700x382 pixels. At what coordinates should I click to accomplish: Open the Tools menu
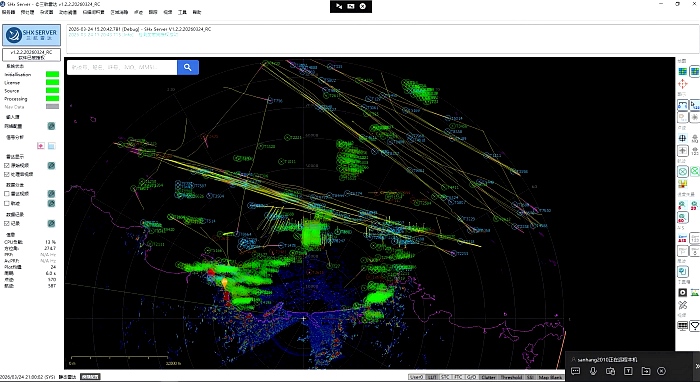(x=182, y=12)
